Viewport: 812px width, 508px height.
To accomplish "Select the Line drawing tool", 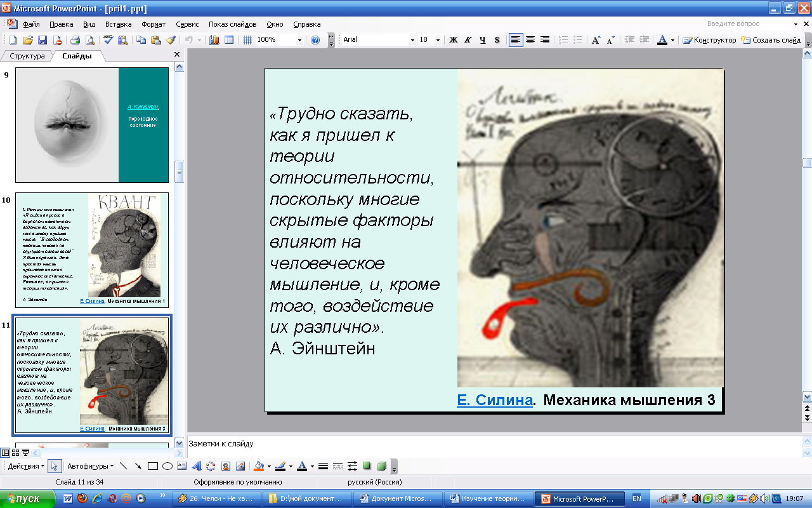I will click(x=124, y=466).
